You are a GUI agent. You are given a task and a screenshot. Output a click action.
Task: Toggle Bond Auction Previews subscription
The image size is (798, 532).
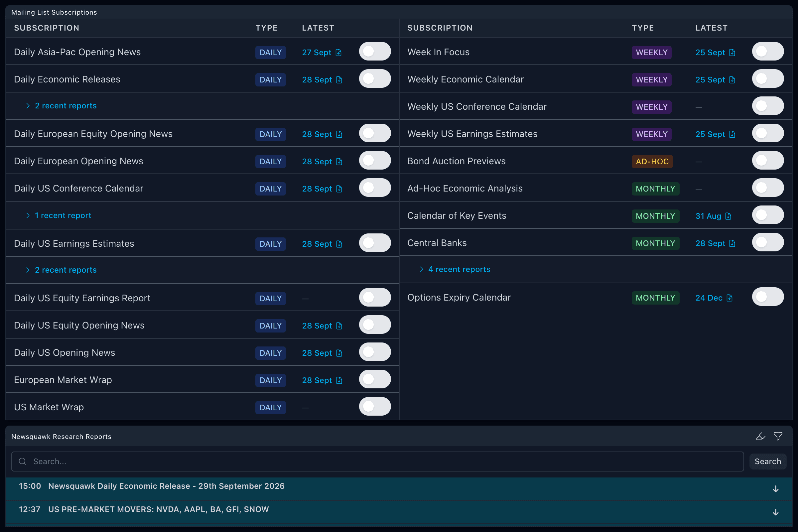[x=768, y=161]
